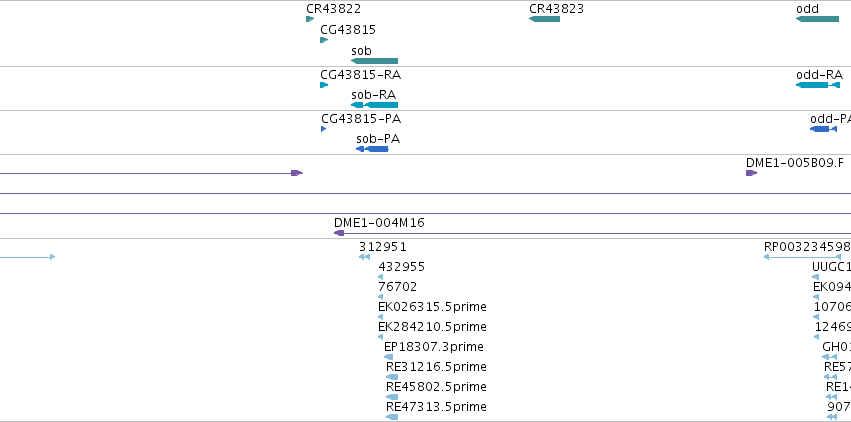This screenshot has width=851, height=422.
Task: Click the EK284210.5prime EST glyph
Action: point(380,337)
